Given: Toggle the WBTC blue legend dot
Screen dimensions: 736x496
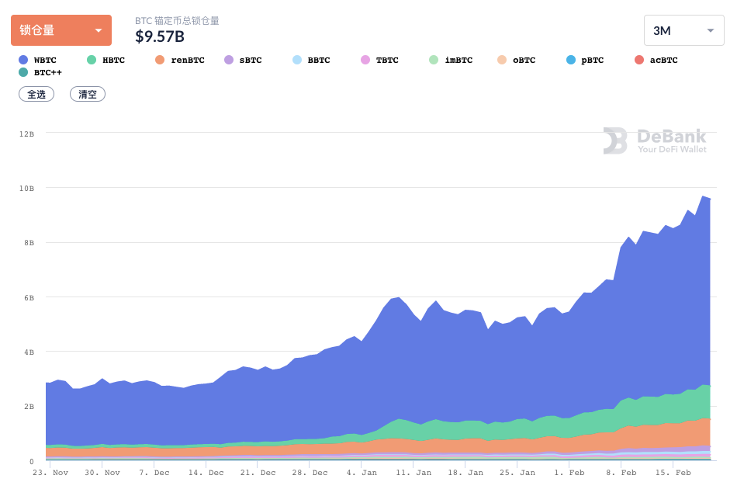Looking at the screenshot, I should [x=23, y=60].
